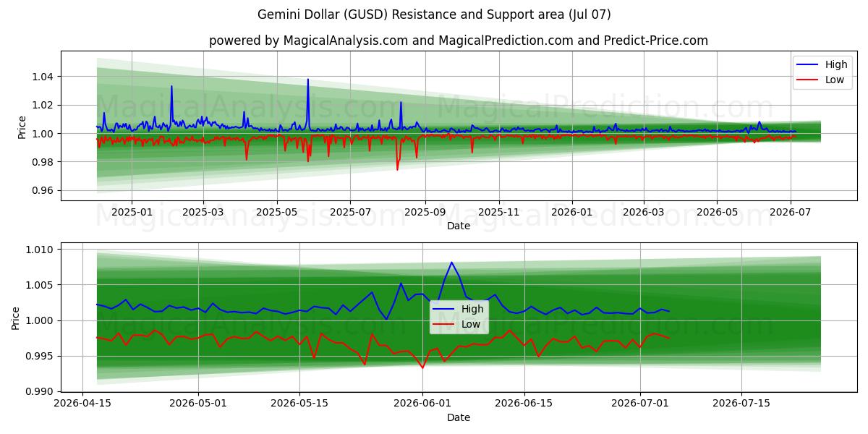Click the 2026-07 date tick label
Viewport: 868px width, 434px height.
[x=791, y=213]
